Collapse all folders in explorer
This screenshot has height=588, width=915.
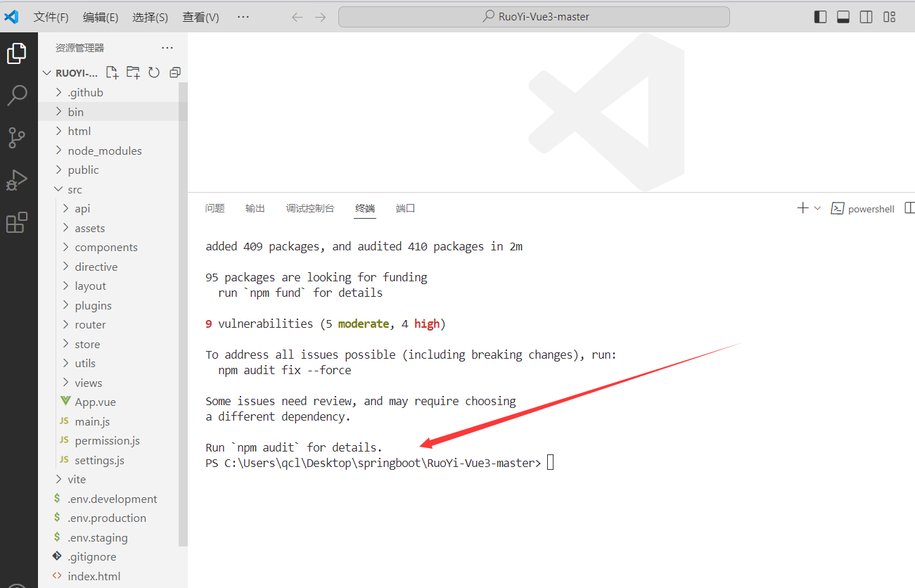tap(175, 72)
